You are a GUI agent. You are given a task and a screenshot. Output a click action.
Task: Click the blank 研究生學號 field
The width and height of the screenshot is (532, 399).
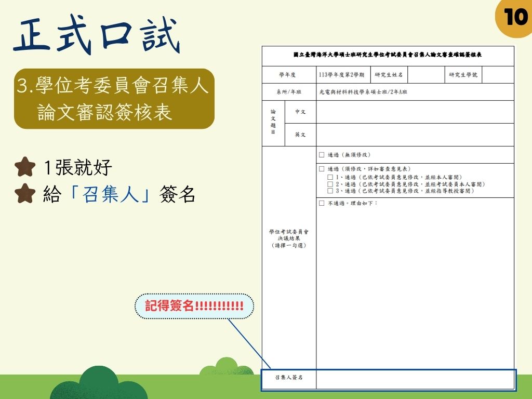(498, 75)
